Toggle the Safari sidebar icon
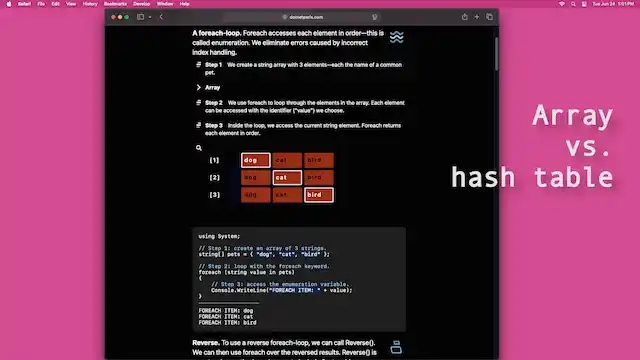This screenshot has height=360, width=640. coord(140,17)
